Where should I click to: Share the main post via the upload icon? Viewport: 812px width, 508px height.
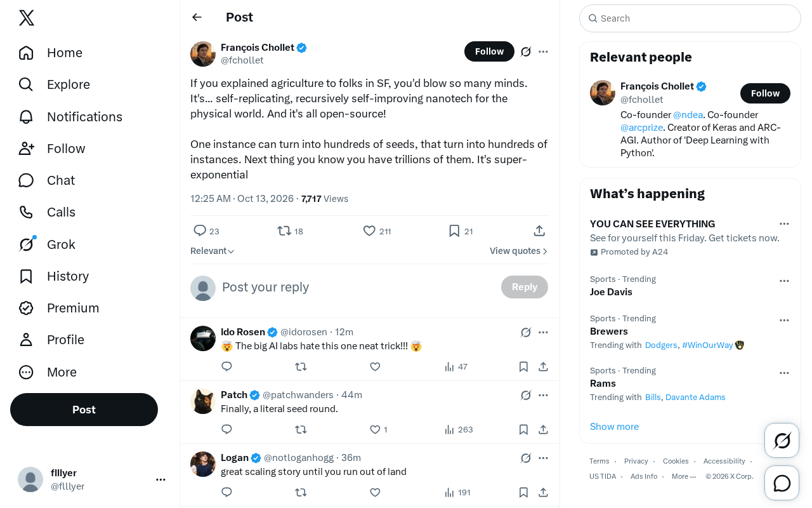tap(539, 231)
